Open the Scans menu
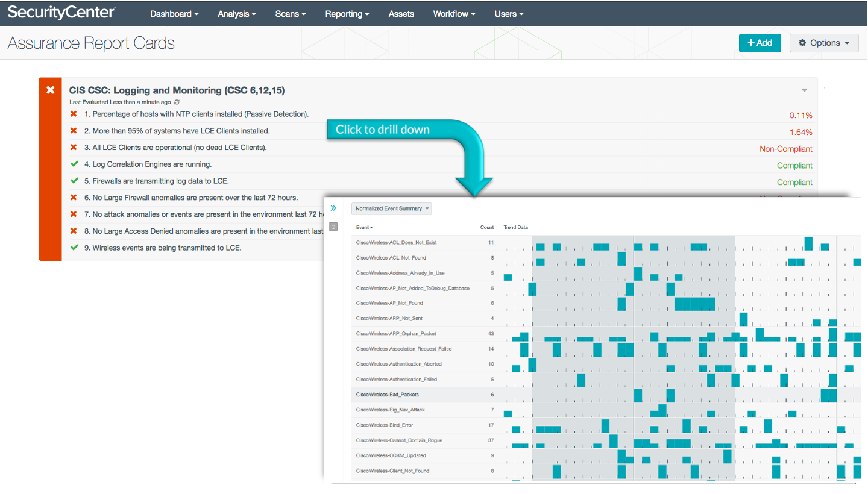 pyautogui.click(x=291, y=14)
